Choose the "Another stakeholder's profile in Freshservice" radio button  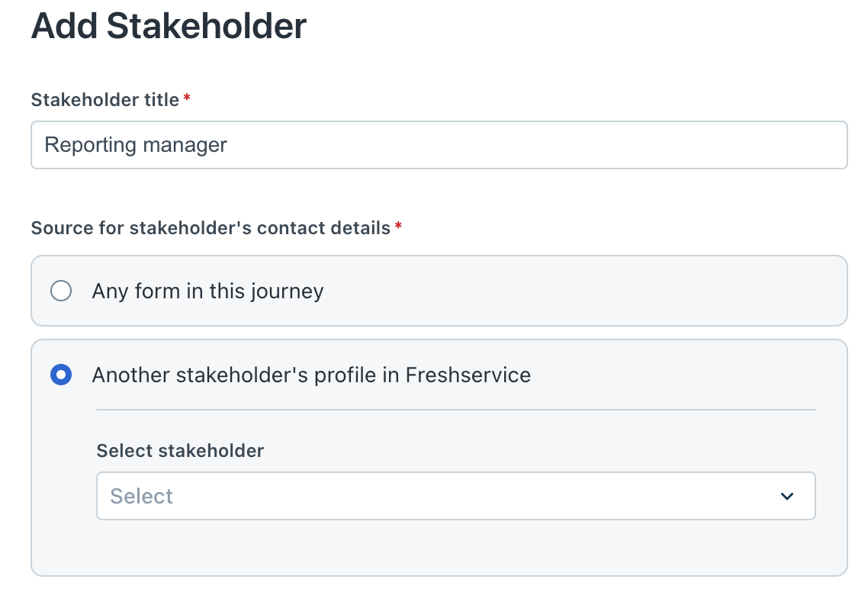[x=61, y=375]
